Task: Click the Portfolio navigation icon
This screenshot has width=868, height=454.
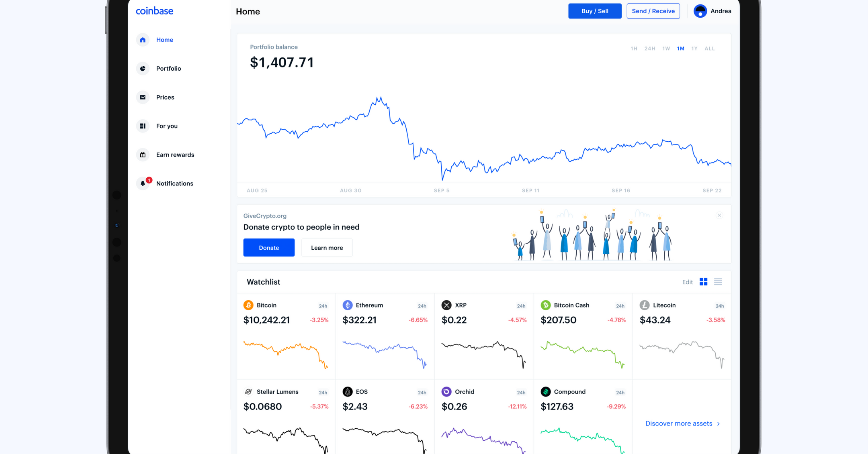Action: tap(143, 68)
